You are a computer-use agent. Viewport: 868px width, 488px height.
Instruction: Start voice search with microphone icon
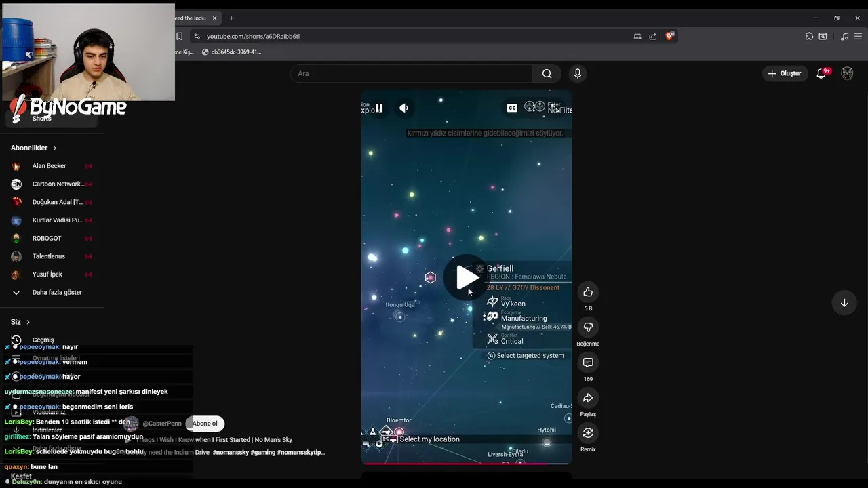click(x=577, y=73)
